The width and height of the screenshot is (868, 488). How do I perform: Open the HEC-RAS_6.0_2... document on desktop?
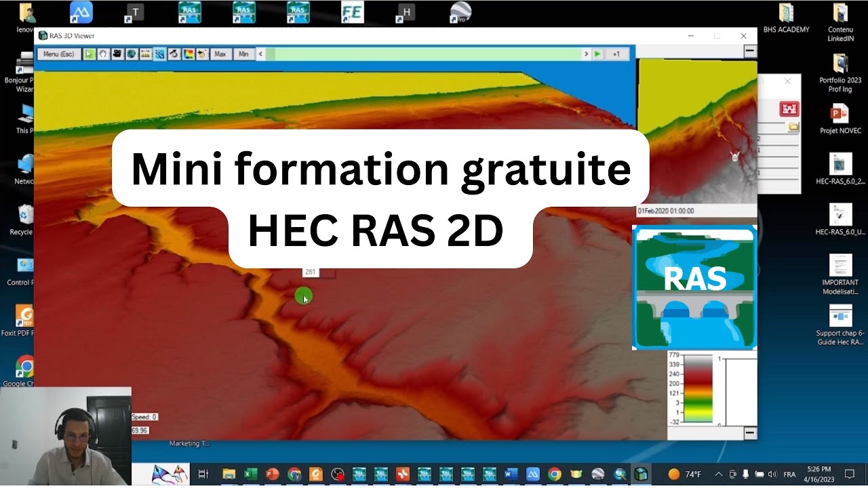point(840,169)
